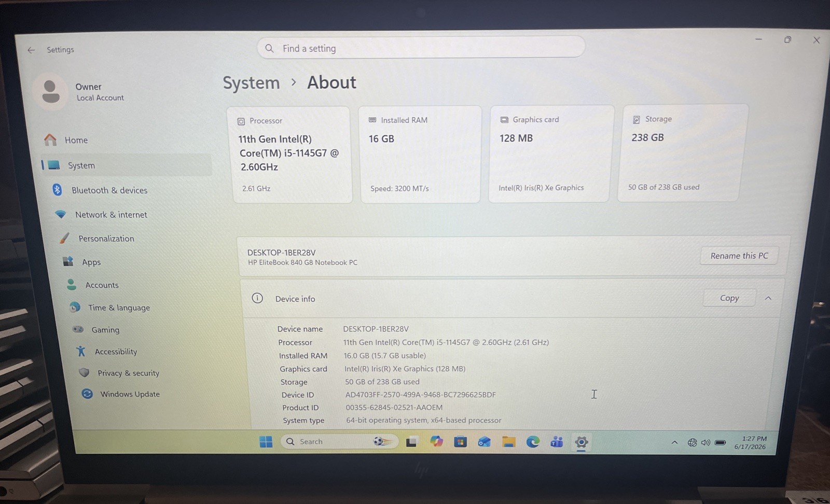Click the Privacy shield icon
Screen dimensions: 830x504
point(84,372)
